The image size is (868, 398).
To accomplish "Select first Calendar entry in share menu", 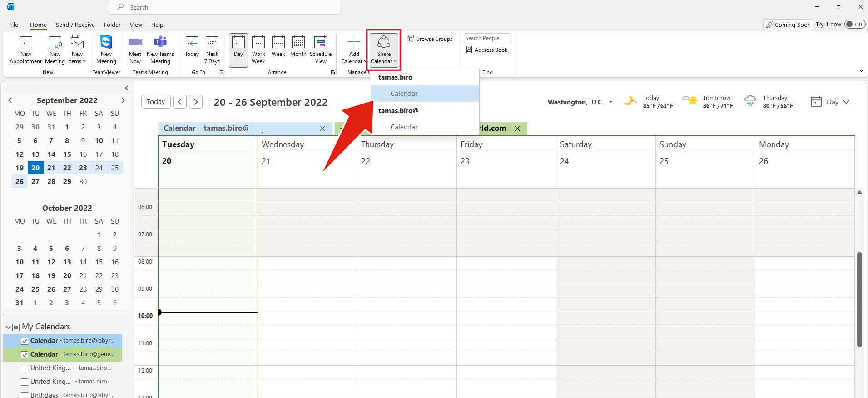I will (425, 94).
